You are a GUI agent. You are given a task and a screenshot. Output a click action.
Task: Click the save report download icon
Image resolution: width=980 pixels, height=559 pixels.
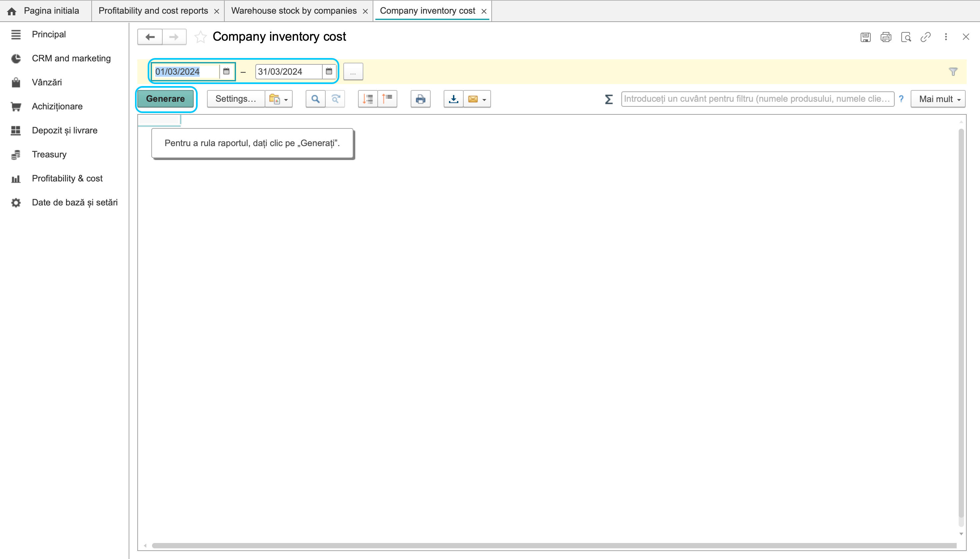[453, 99]
